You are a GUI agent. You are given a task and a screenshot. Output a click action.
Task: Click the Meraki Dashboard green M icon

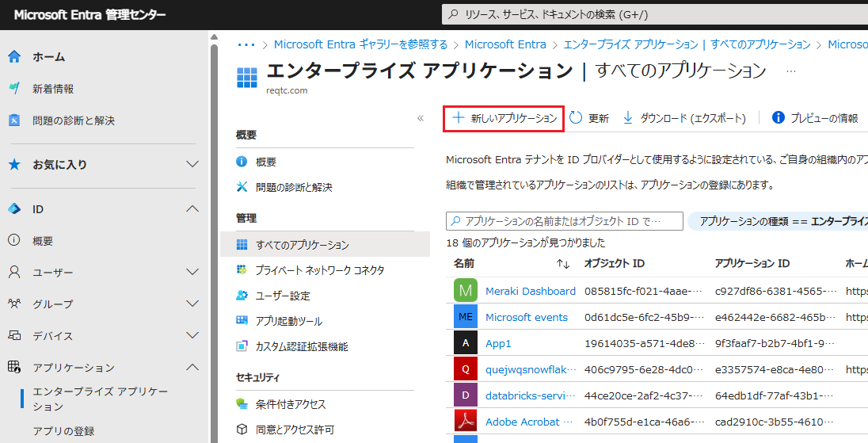click(466, 290)
